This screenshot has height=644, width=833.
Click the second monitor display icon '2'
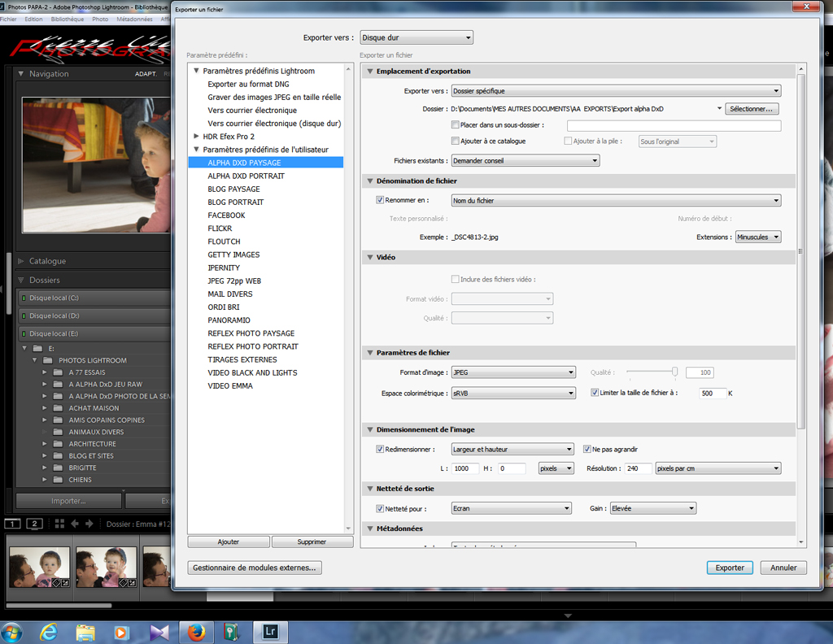[34, 524]
